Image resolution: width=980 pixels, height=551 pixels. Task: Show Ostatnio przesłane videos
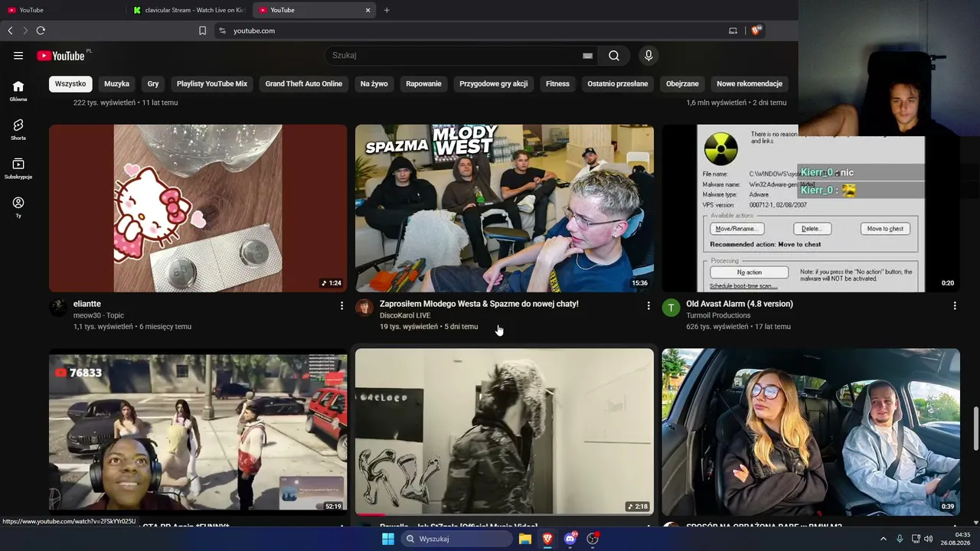tap(618, 83)
